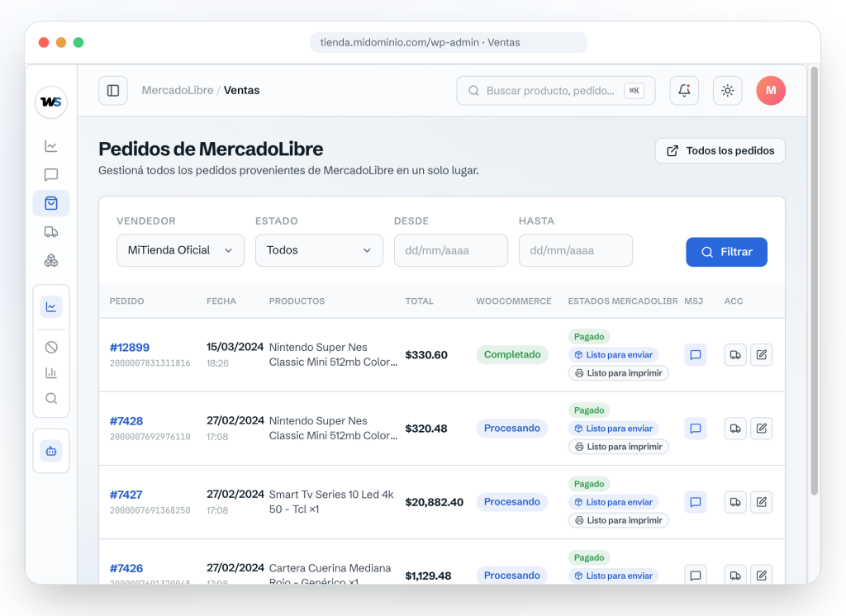Click the PRODUCTOS column header
The width and height of the screenshot is (846, 616).
tap(297, 301)
